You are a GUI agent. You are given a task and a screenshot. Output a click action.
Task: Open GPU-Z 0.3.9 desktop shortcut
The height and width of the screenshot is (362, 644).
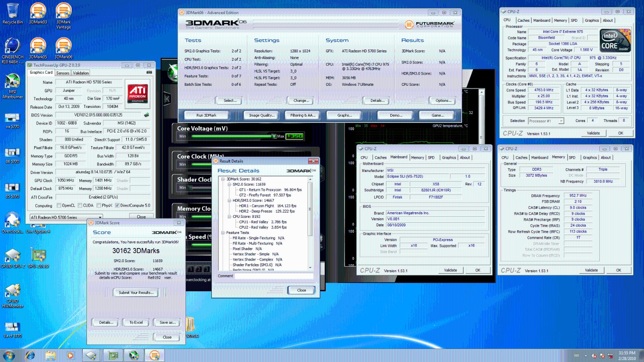38,258
